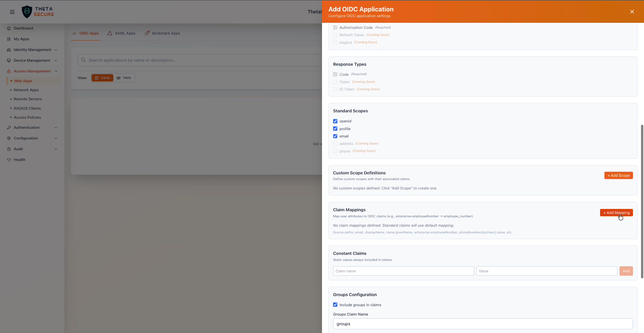Open the Bookmark Apps tab
Screen dimensions: 644x333
coord(166,33)
